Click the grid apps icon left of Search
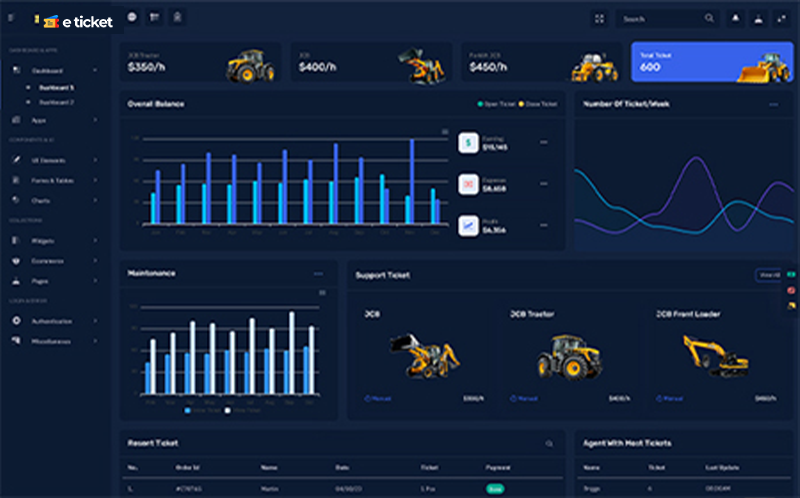 [x=599, y=19]
